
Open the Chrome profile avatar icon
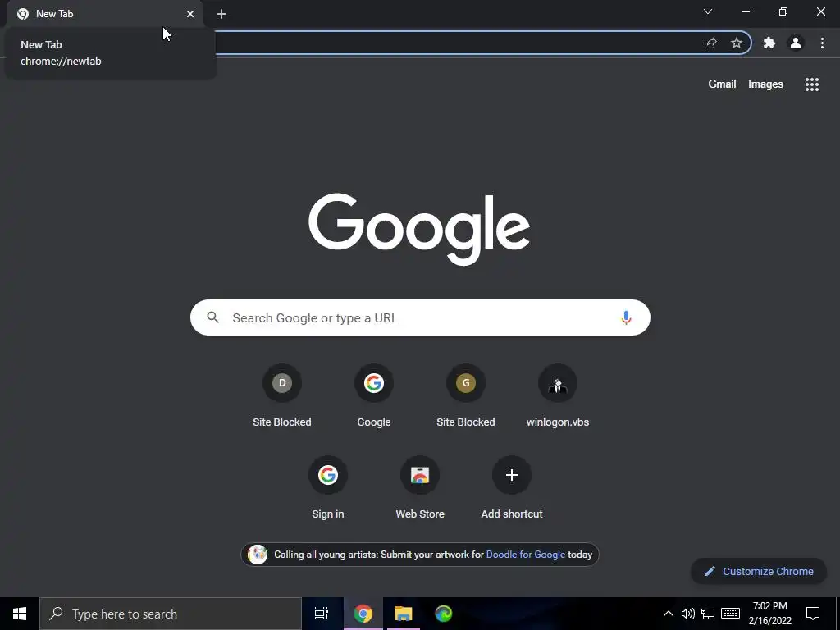click(796, 43)
